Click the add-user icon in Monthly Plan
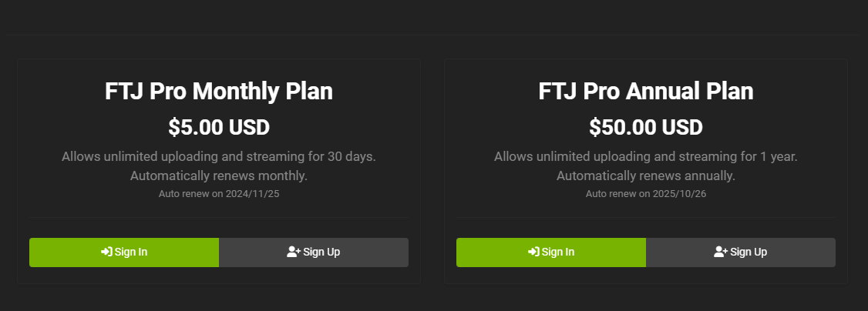 294,252
